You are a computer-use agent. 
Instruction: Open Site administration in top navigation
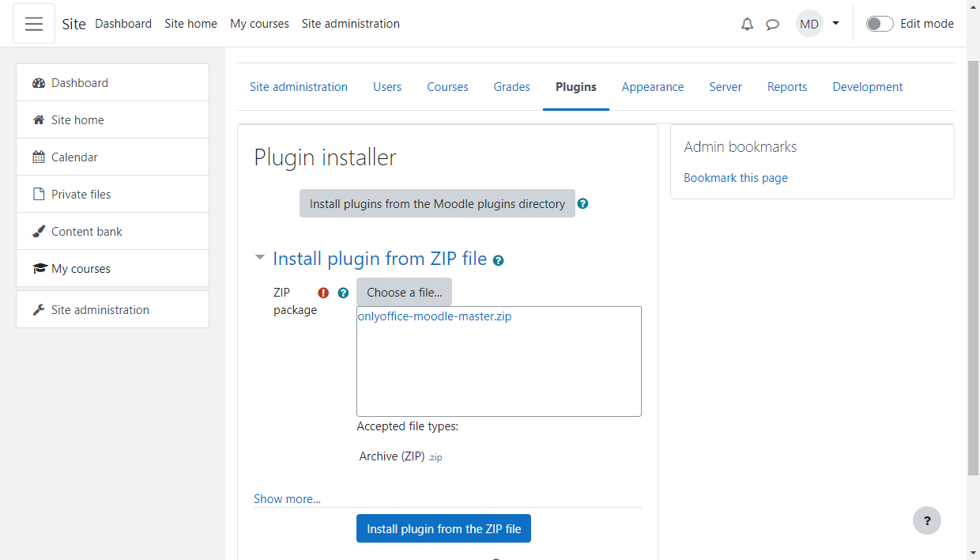click(351, 24)
